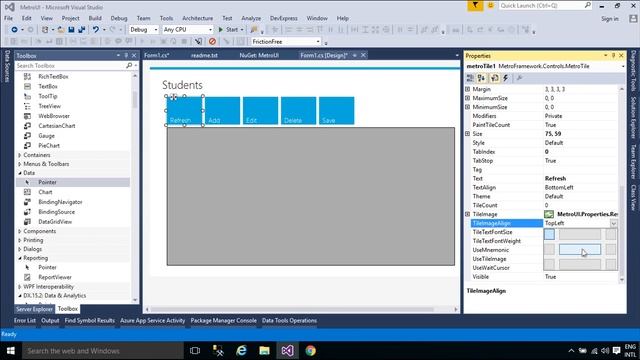Expand the Printing toolbox group
The height and width of the screenshot is (360, 640).
pos(20,240)
